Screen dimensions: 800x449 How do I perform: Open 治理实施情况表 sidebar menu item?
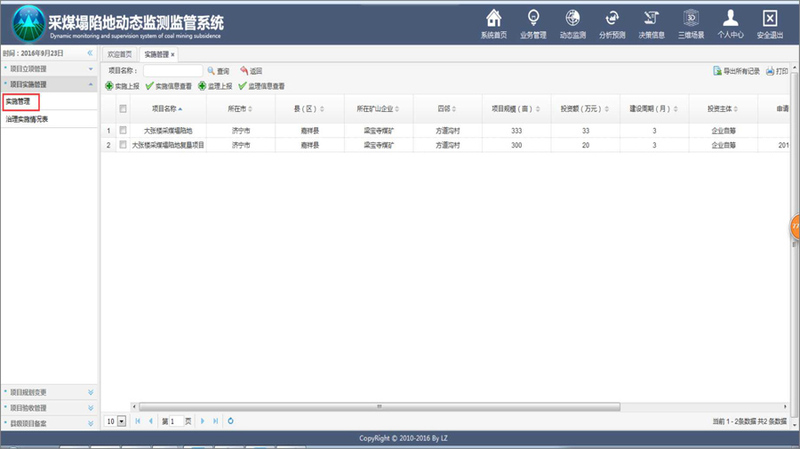[x=27, y=119]
